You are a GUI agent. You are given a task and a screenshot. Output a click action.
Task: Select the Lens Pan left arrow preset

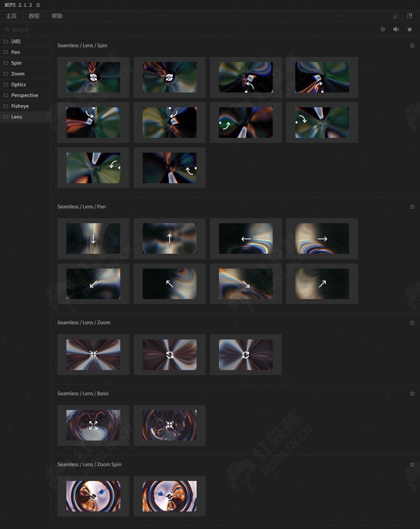(x=246, y=238)
